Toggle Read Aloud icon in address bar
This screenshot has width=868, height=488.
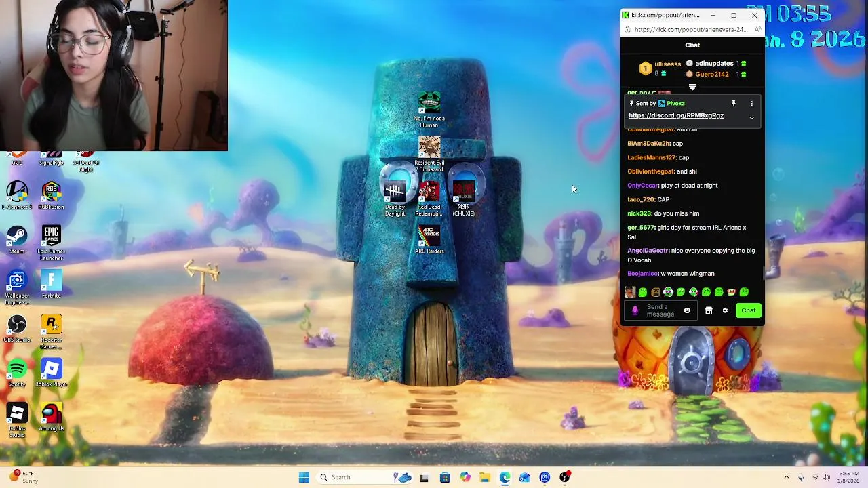point(757,30)
